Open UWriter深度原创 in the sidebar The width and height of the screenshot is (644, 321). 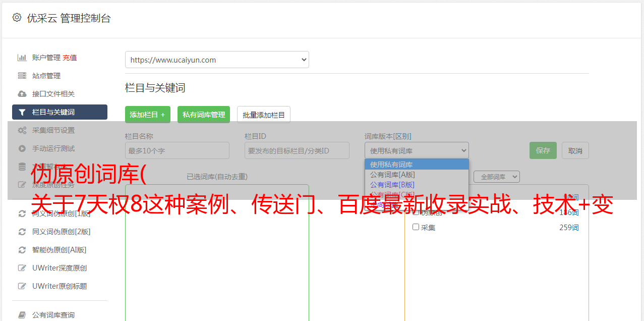[60, 268]
